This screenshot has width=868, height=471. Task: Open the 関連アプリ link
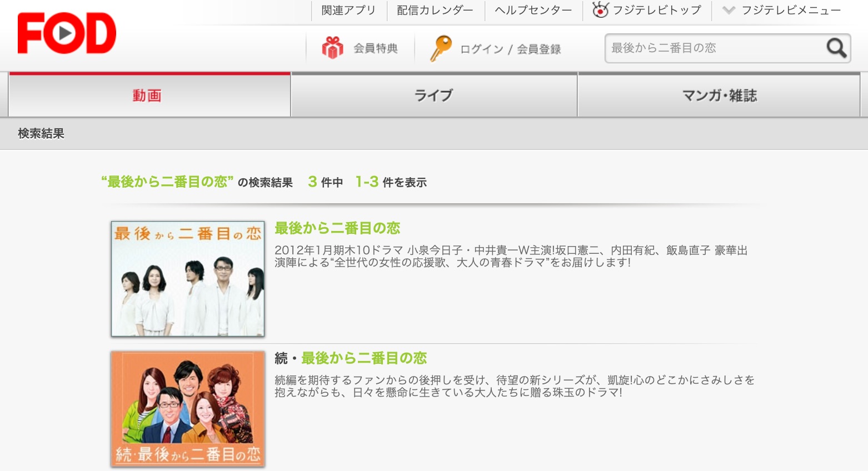348,10
